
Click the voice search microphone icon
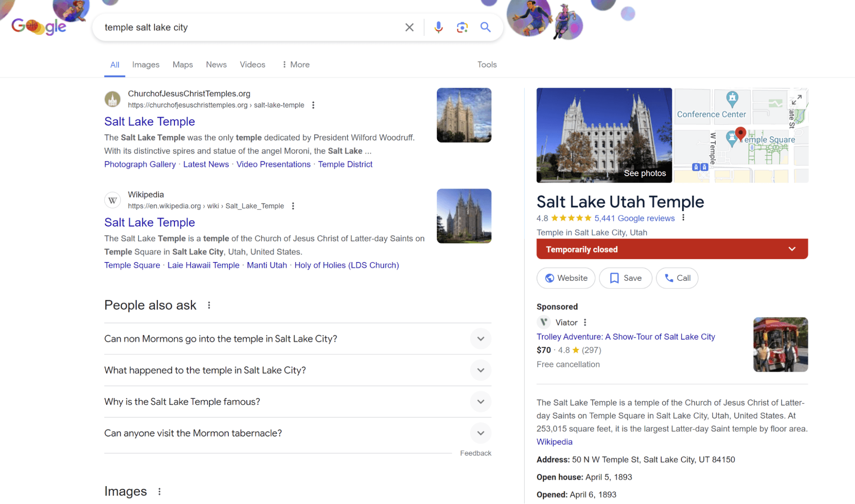tap(438, 27)
